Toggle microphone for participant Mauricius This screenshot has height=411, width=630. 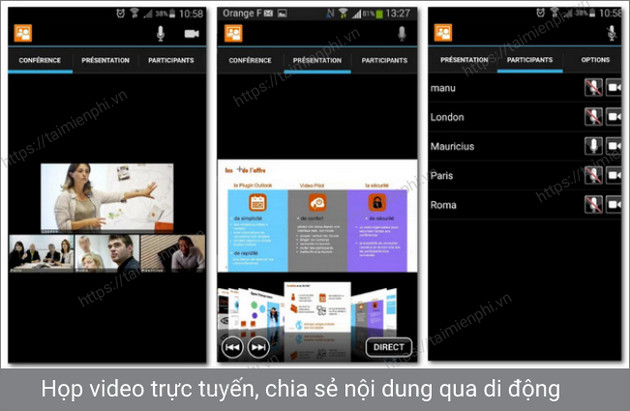593,146
